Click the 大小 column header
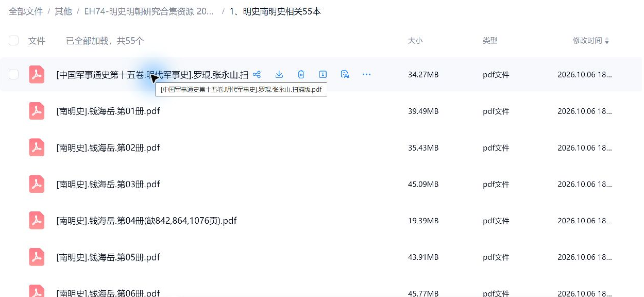644x297 pixels. click(x=415, y=41)
